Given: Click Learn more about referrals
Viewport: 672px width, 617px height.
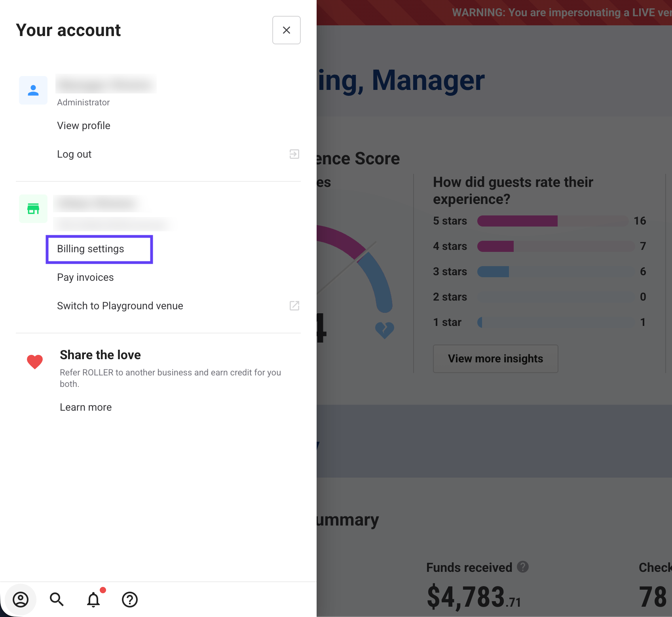Looking at the screenshot, I should (x=86, y=407).
